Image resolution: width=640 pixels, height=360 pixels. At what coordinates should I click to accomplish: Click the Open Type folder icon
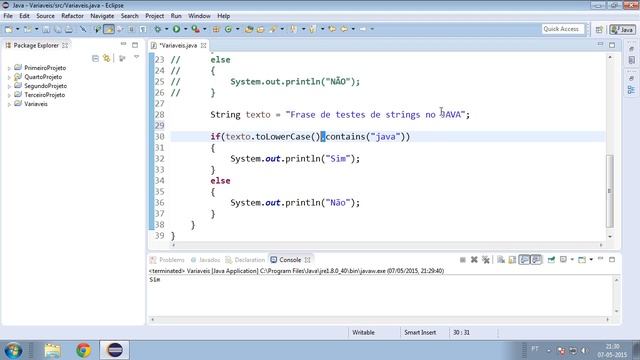tap(249, 29)
